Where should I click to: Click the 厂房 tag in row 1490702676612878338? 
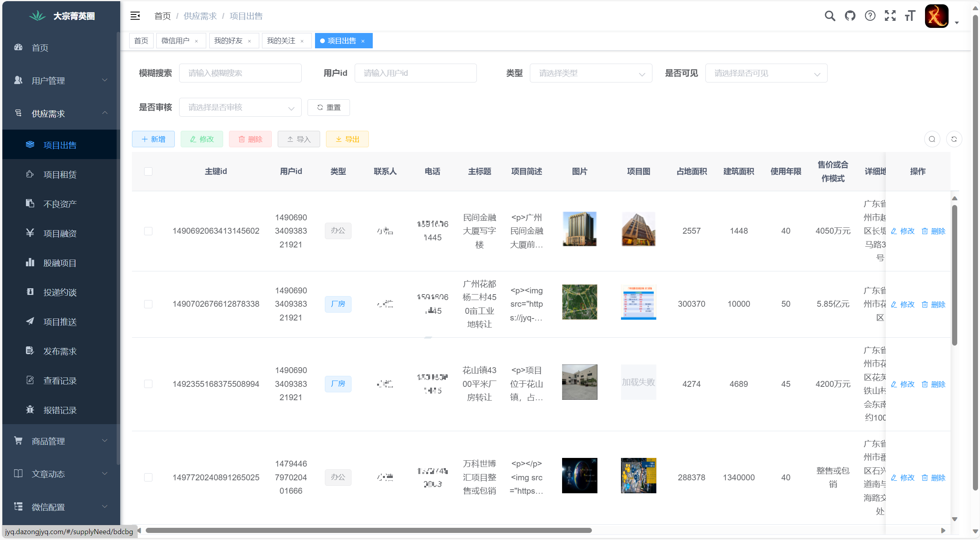pyautogui.click(x=338, y=304)
